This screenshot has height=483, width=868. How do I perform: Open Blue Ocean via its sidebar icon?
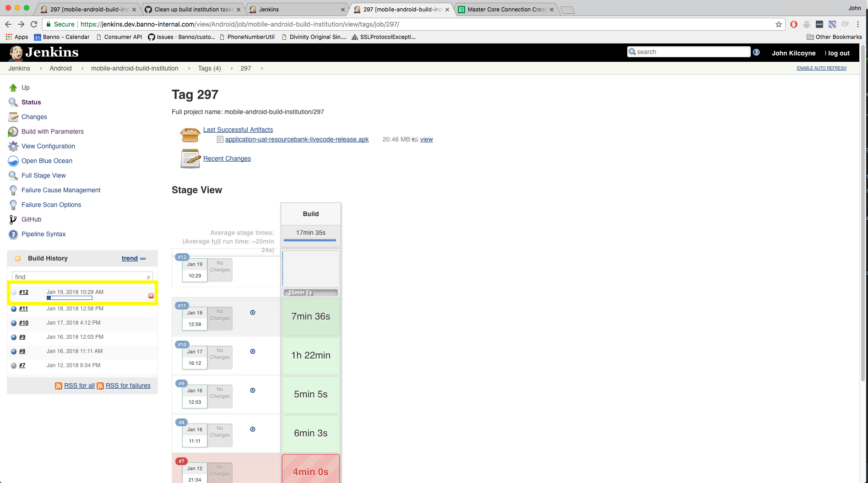click(13, 161)
